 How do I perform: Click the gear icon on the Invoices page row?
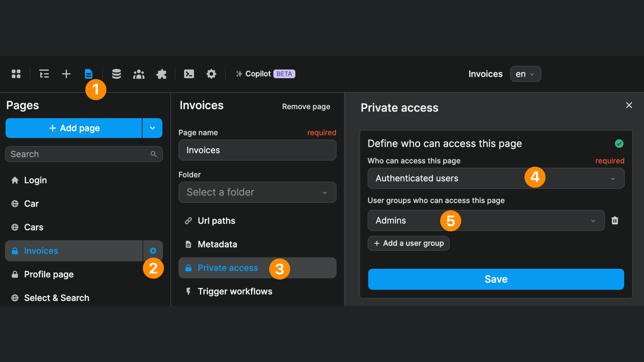153,250
